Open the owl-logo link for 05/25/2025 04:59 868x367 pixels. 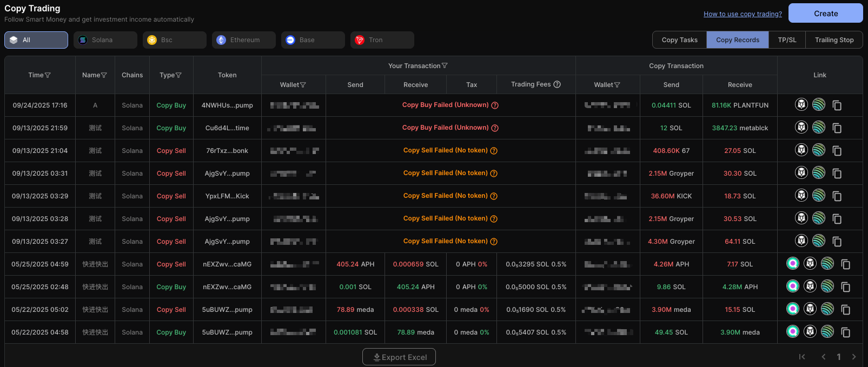click(x=810, y=263)
